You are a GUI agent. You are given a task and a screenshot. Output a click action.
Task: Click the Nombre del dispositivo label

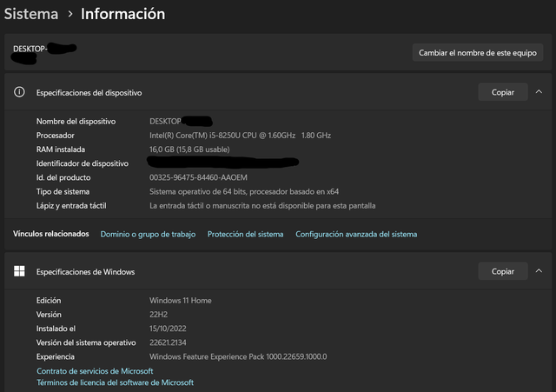coord(76,122)
